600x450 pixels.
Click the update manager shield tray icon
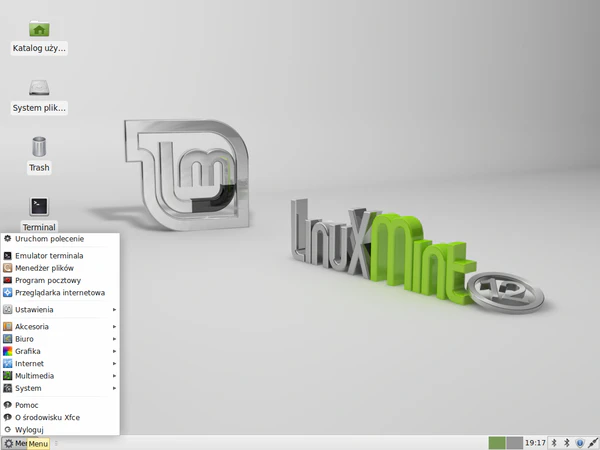(579, 442)
